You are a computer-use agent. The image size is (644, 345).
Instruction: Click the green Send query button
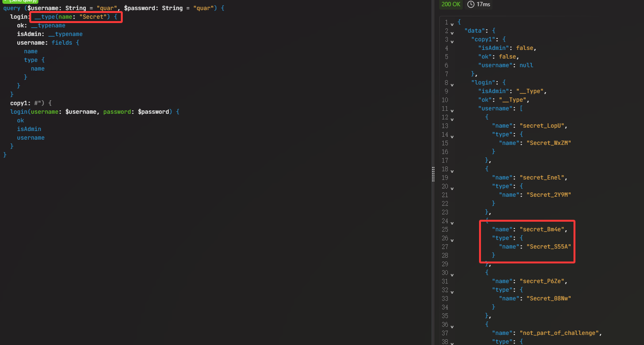tap(20, 1)
